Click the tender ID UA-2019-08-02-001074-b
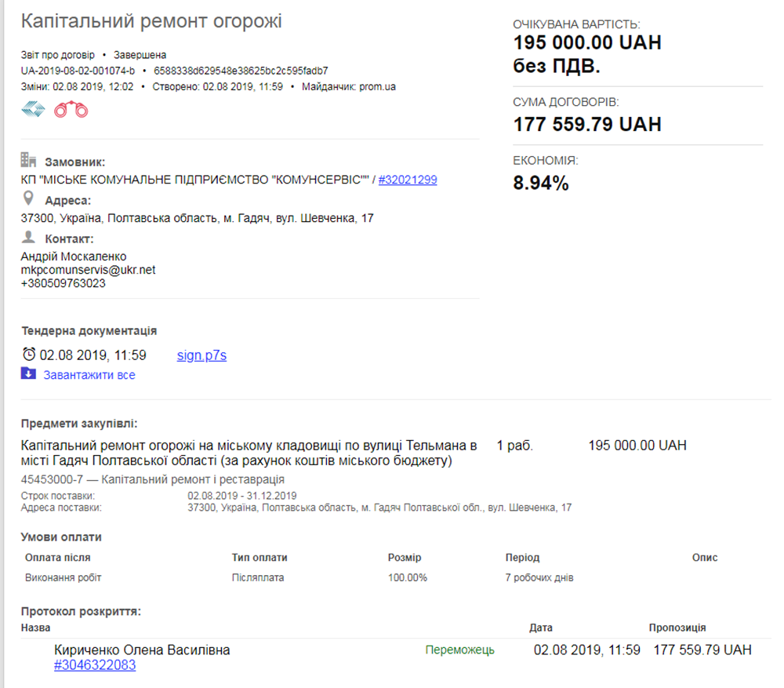Screen dimensions: 784x688 pyautogui.click(x=78, y=71)
